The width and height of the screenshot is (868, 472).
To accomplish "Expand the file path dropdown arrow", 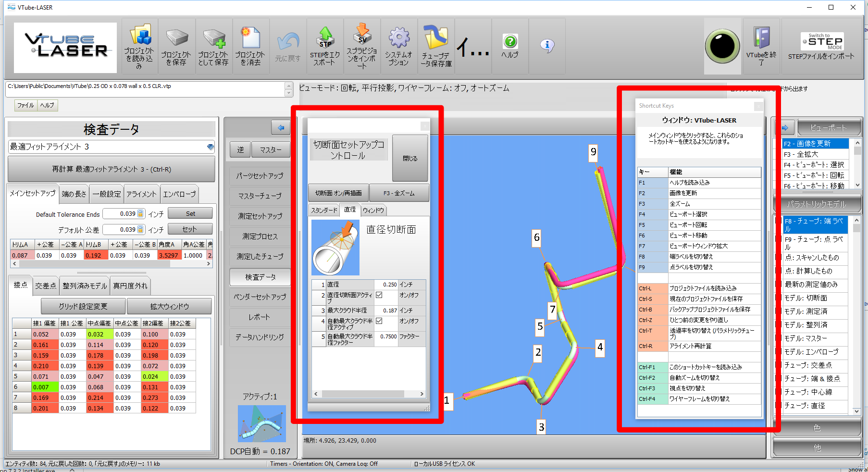I will (288, 93).
